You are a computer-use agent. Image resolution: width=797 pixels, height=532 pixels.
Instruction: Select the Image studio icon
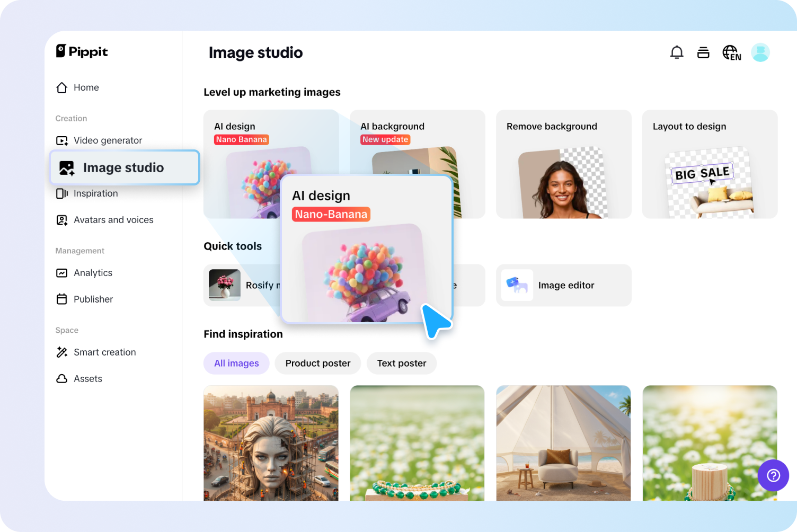[66, 167]
